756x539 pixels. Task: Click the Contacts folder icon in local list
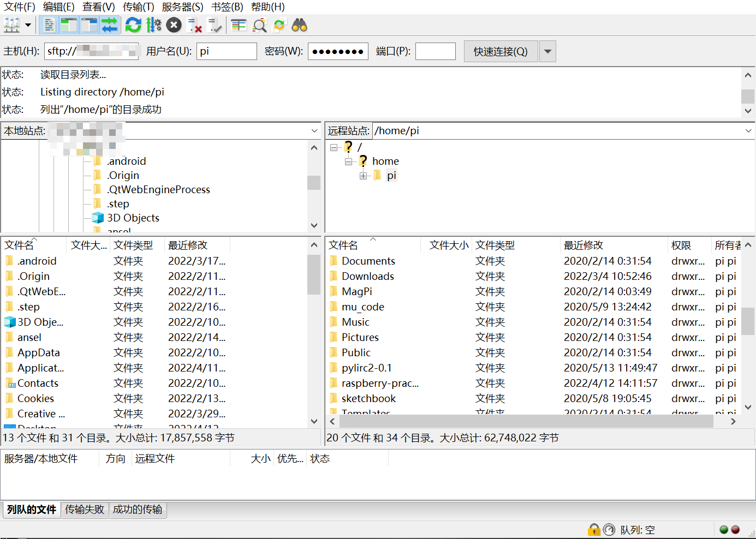point(10,383)
